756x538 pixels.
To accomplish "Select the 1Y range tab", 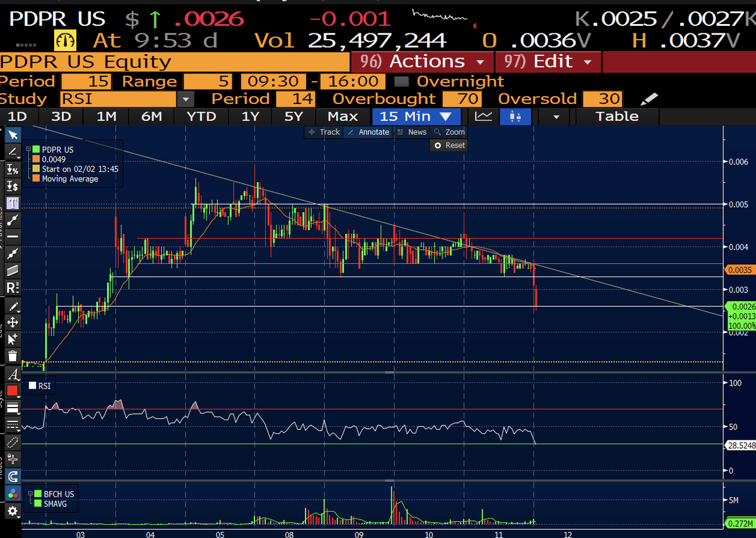I will pos(250,117).
